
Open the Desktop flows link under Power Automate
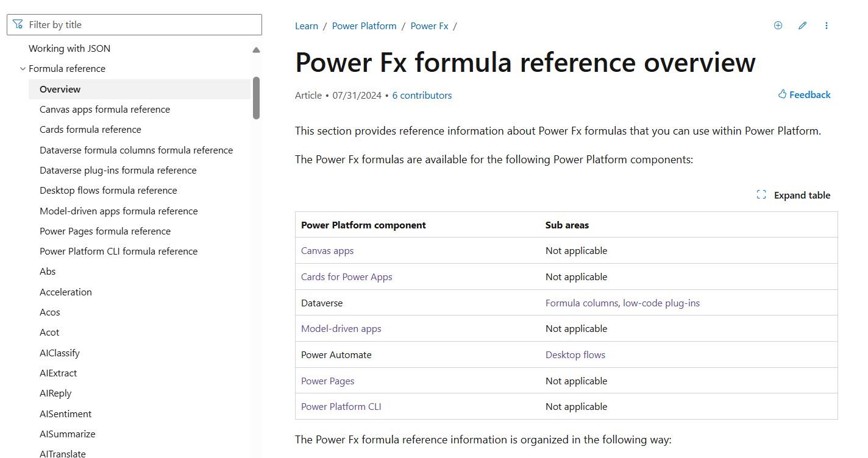(575, 354)
